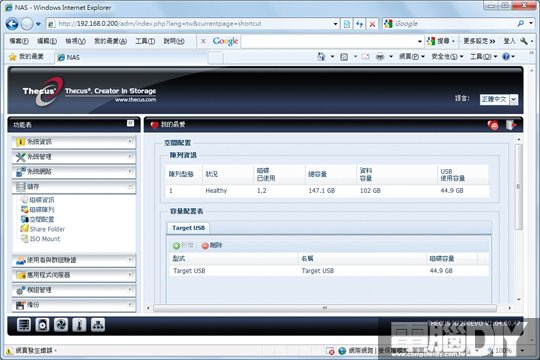This screenshot has height=360, width=540.
Task: Expand the system information section
Action: pos(74,142)
